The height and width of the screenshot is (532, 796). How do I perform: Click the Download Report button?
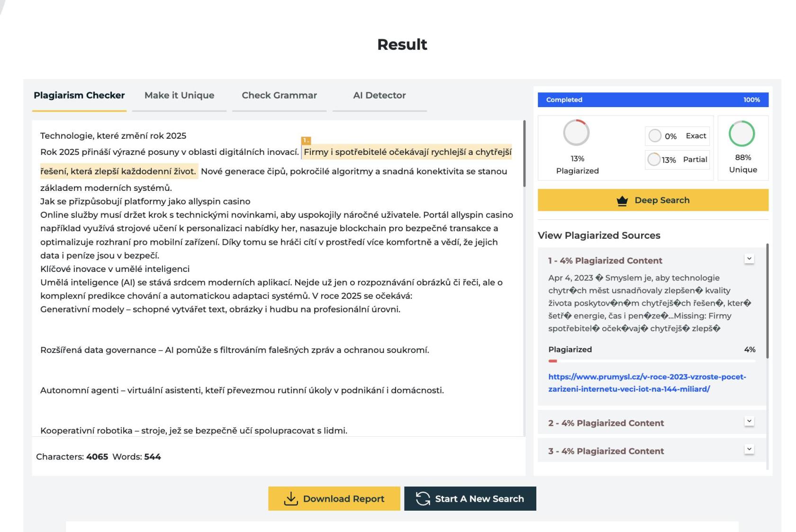coord(334,498)
